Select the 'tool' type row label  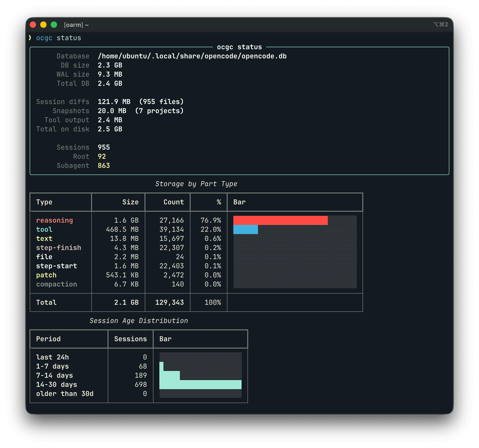(44, 229)
